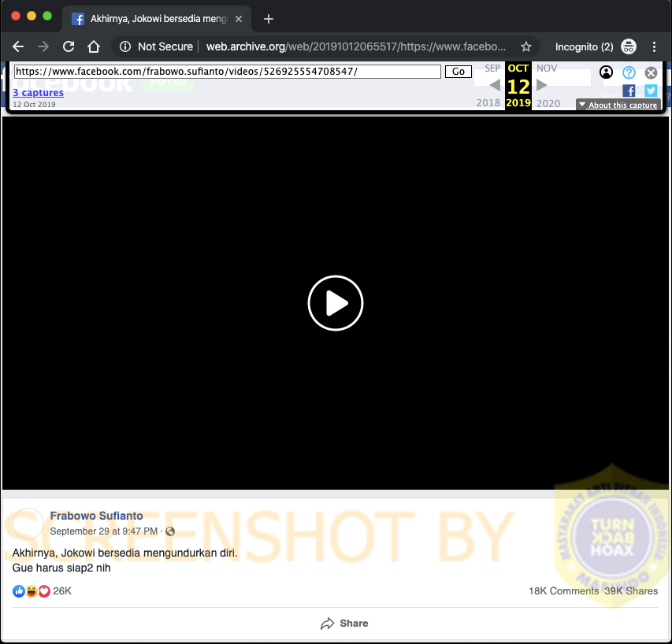Open 18K Comments
The height and width of the screenshot is (644, 672).
point(563,591)
